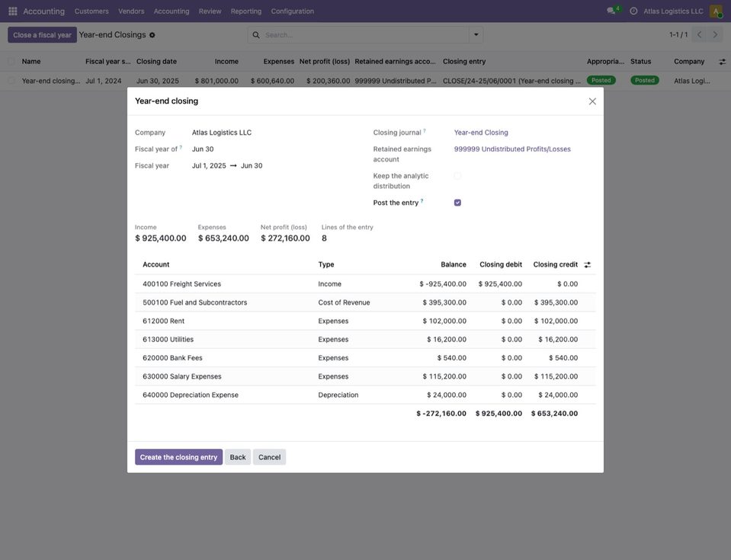Image resolution: width=731 pixels, height=560 pixels.
Task: Select the 630000 Salary Expenses row
Action: tap(365, 376)
